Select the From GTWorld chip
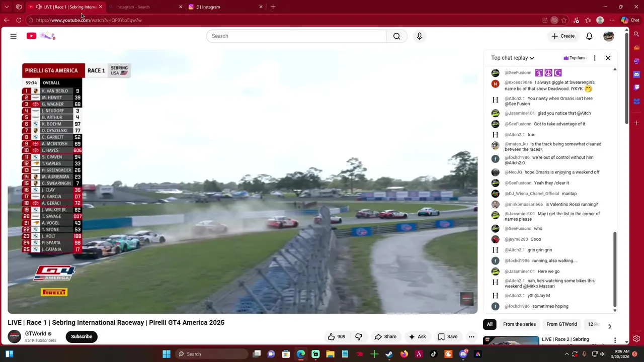Screen dimensions: 644x362 pos(561,324)
